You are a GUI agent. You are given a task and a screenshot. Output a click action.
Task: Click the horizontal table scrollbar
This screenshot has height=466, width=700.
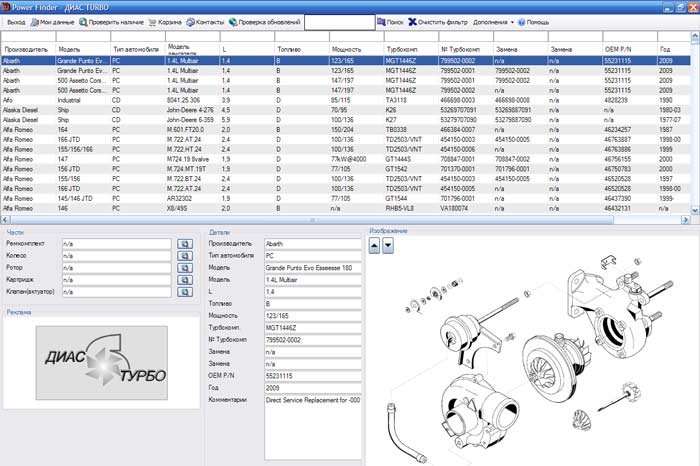(312, 220)
